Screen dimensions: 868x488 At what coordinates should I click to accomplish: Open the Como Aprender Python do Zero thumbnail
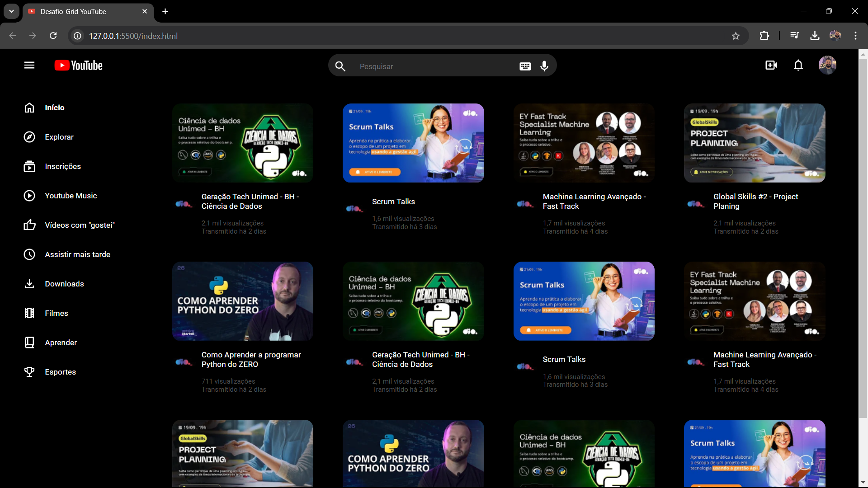tap(242, 301)
